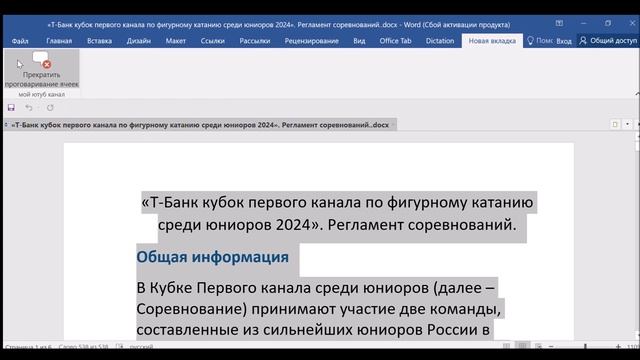Click the line 'Соревнование) принимают участие две команды,'

tap(319, 309)
